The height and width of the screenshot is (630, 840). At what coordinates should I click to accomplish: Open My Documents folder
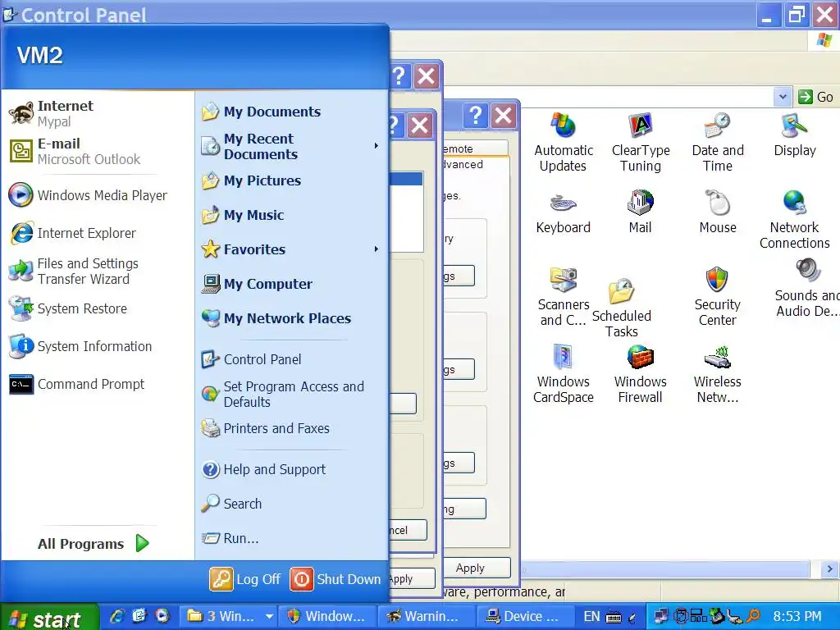(x=291, y=112)
